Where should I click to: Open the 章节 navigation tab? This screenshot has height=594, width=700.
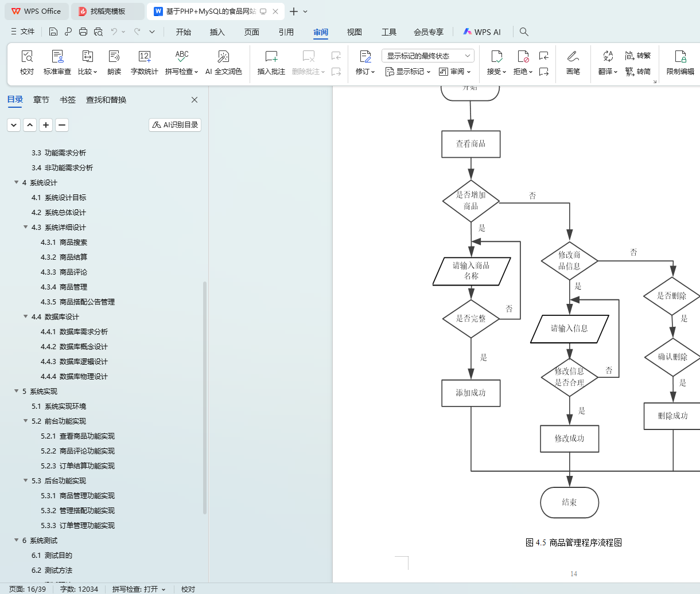point(41,100)
